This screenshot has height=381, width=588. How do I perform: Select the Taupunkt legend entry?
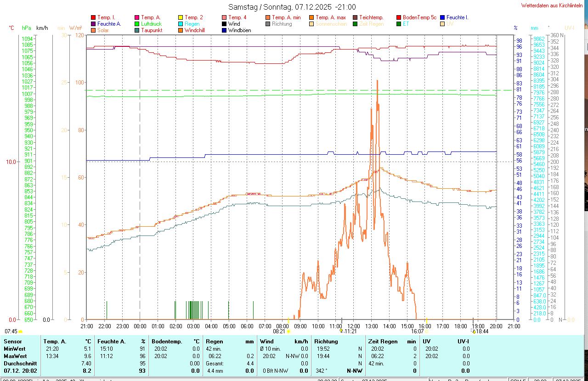point(151,30)
